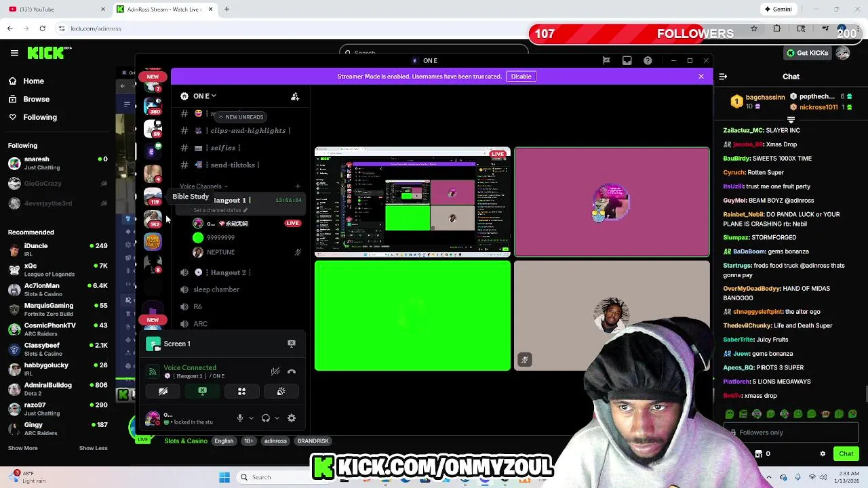Open the Bible Study server icon
This screenshot has width=868, height=488.
pos(153,197)
